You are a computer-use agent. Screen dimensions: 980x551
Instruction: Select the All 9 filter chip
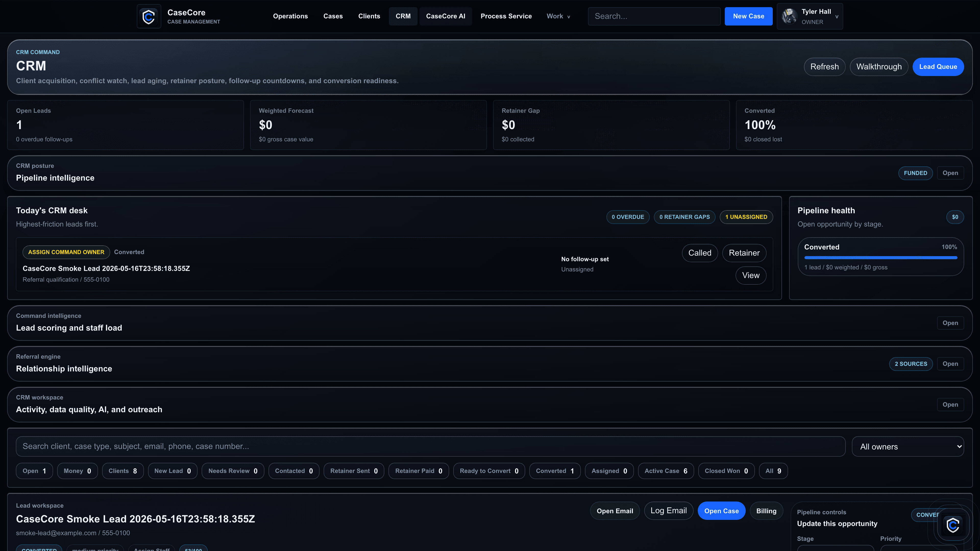pos(773,471)
